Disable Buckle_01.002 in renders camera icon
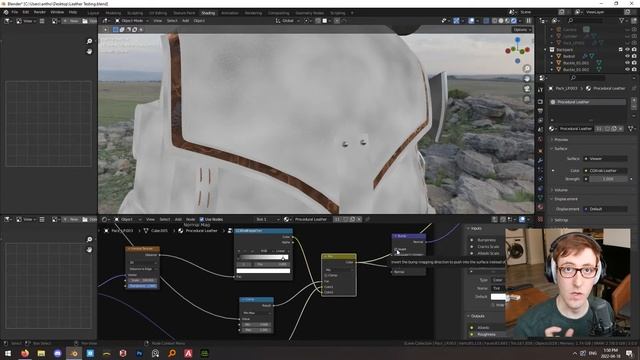This screenshot has height=360, width=640. tap(634, 69)
